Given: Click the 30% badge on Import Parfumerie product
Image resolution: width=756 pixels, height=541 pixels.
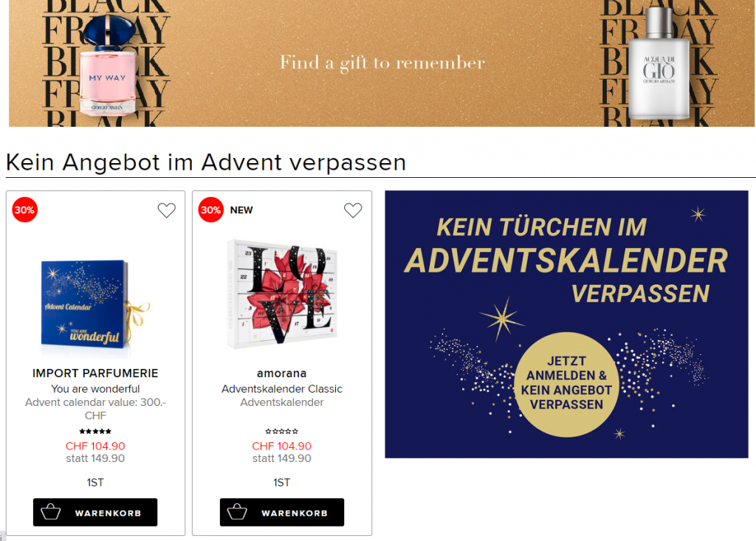Looking at the screenshot, I should [24, 210].
